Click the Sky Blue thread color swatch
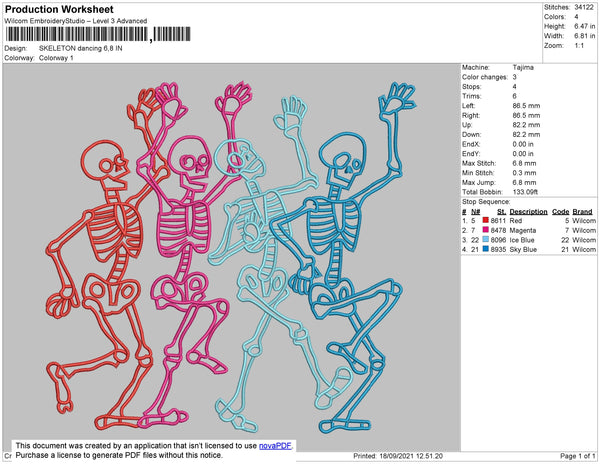600x464 pixels. coord(486,249)
